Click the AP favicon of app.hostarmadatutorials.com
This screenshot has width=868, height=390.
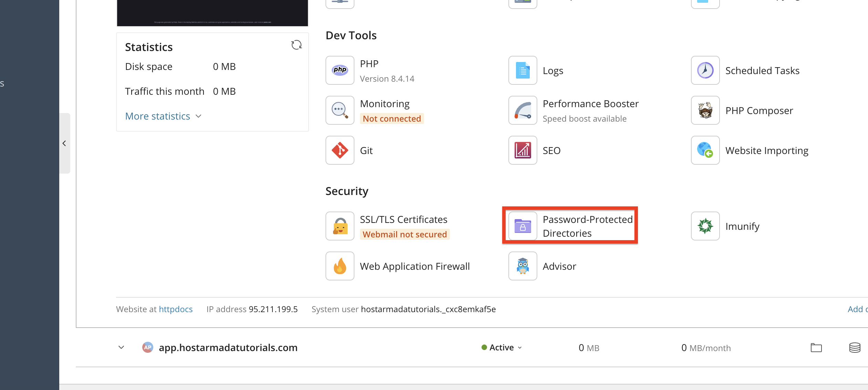click(x=148, y=347)
